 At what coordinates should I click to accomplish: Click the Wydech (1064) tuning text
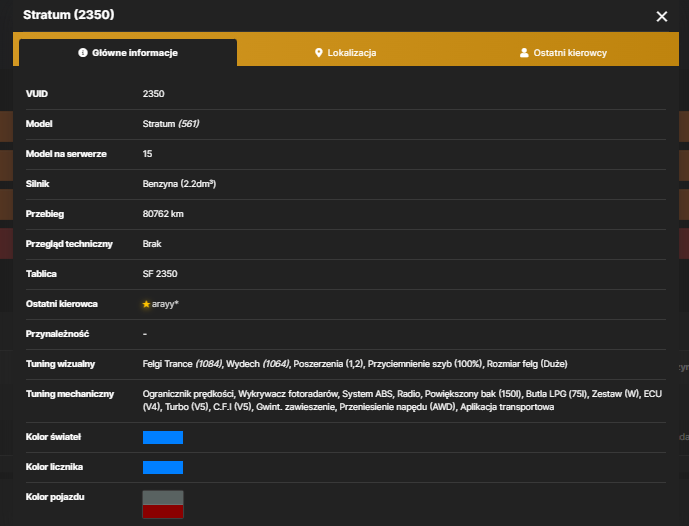[x=258, y=364]
